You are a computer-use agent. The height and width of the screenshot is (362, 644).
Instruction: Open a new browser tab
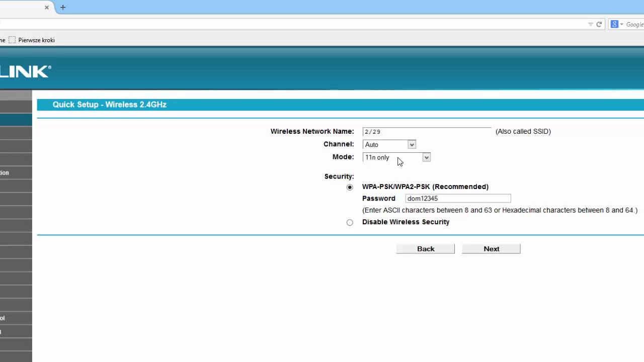point(63,8)
